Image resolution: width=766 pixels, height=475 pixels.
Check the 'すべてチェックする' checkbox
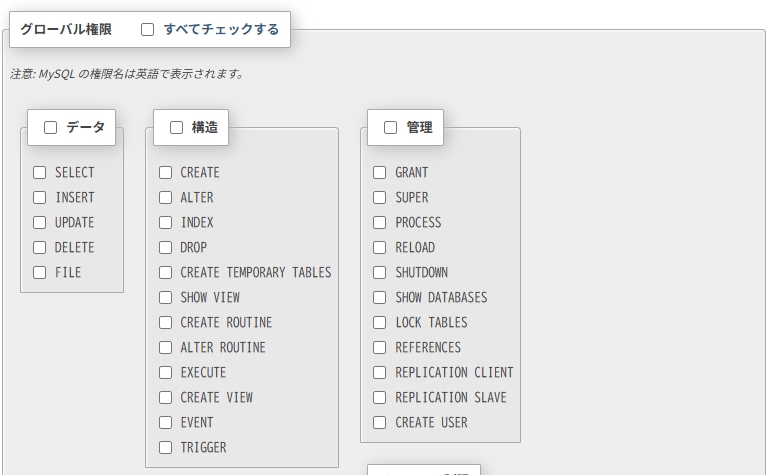(x=148, y=30)
